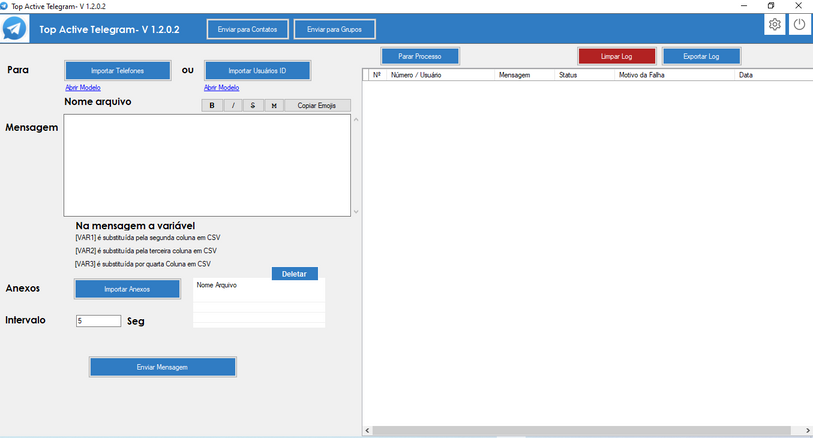Image resolution: width=813 pixels, height=438 pixels.
Task: Click '[VAR3] é substituída por quarta Coluna' text
Action: [x=143, y=264]
